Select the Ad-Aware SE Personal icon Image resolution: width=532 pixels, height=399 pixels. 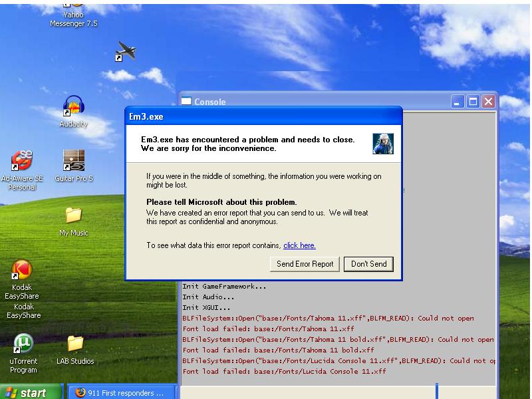[x=22, y=170]
